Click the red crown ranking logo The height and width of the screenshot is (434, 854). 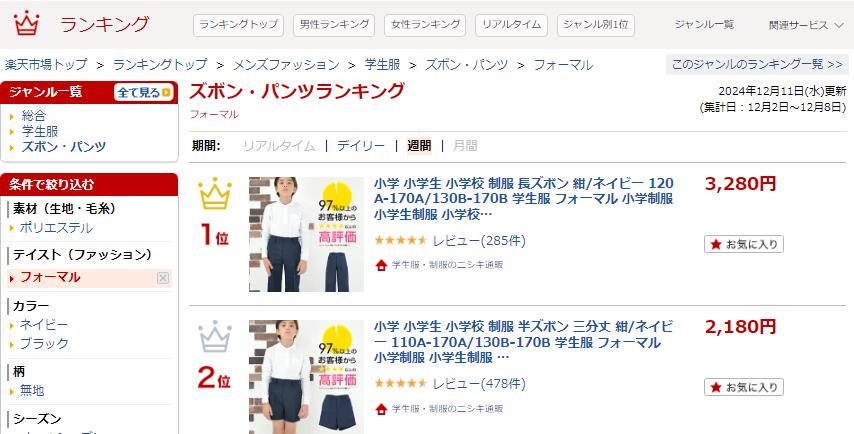pyautogui.click(x=27, y=24)
